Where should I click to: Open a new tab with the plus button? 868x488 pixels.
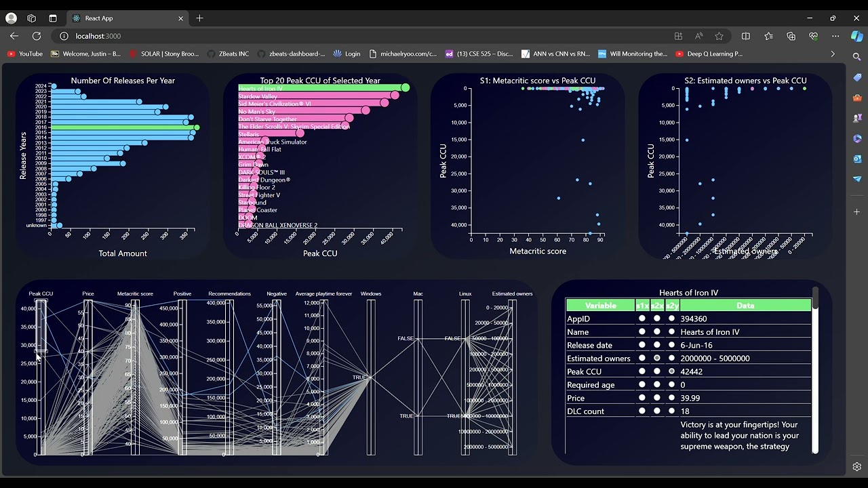tap(199, 18)
